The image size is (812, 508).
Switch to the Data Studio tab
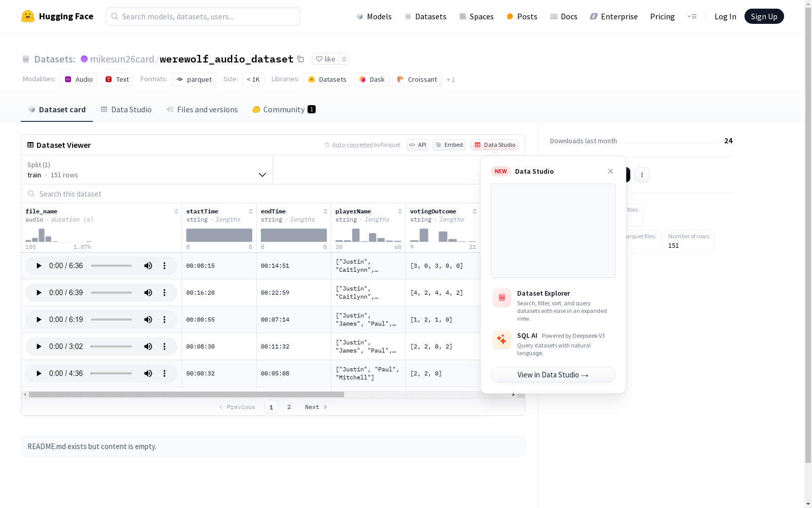click(x=126, y=110)
